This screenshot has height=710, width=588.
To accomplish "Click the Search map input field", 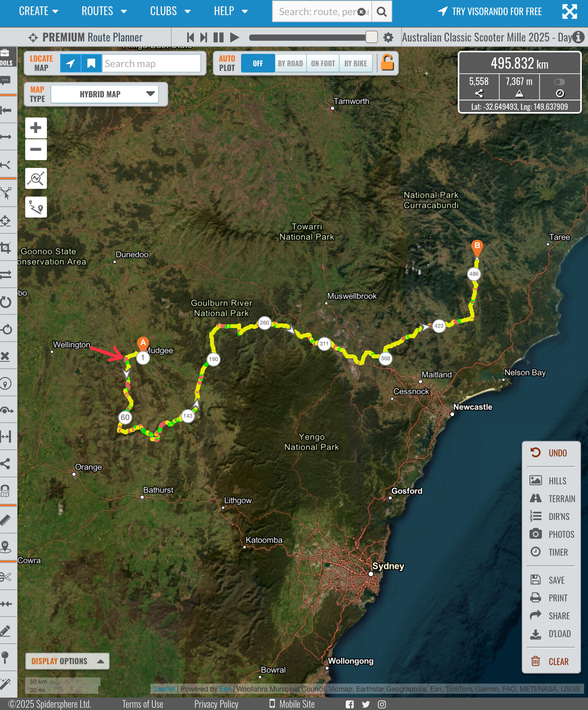I will click(x=151, y=64).
